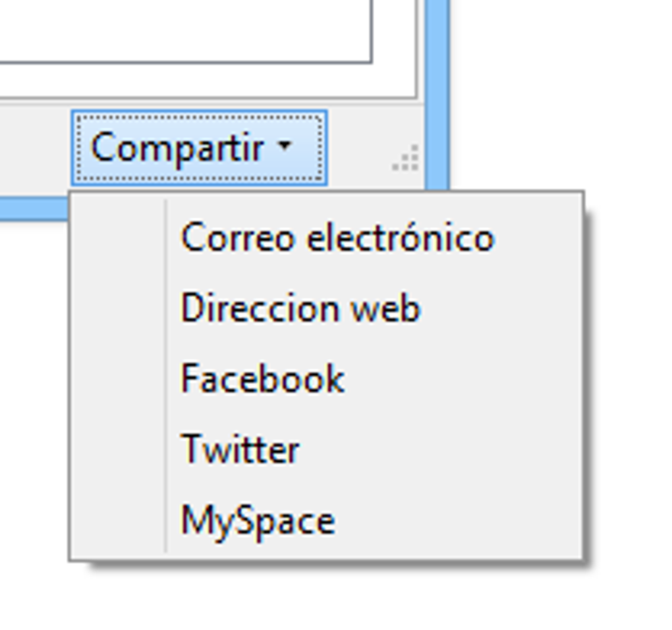Click white margin right of the text box
Screen dimensions: 672x630
pos(395,39)
